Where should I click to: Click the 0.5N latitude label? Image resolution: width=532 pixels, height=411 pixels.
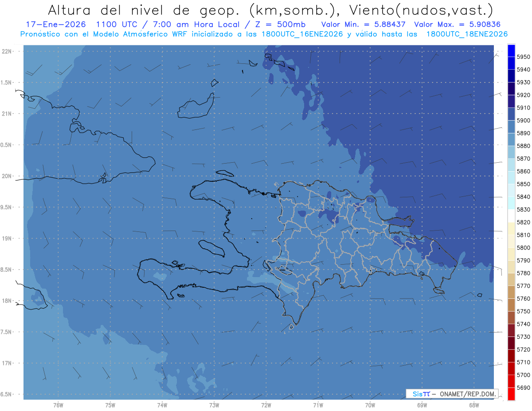[x=6, y=145]
